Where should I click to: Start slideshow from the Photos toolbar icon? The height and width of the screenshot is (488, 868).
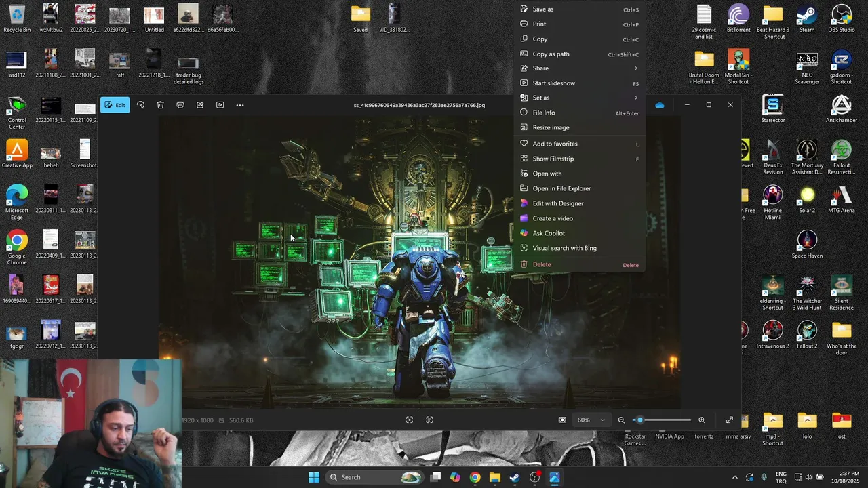pos(220,105)
